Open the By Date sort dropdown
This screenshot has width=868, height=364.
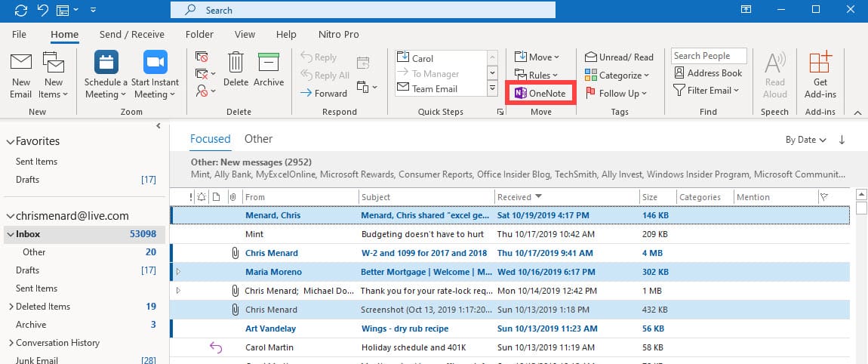point(805,140)
